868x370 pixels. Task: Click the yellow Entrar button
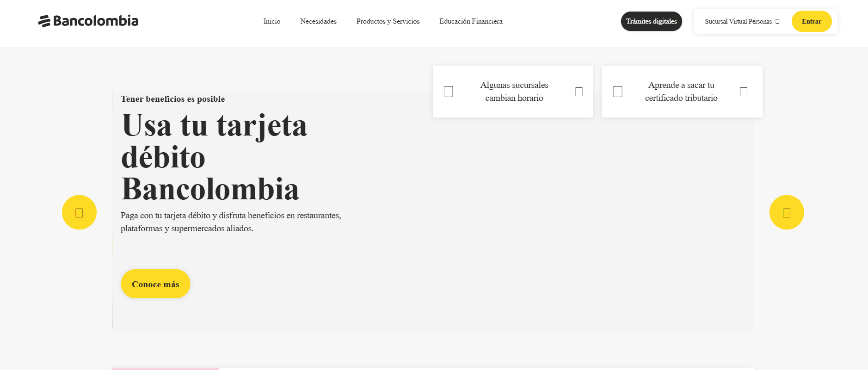(812, 21)
